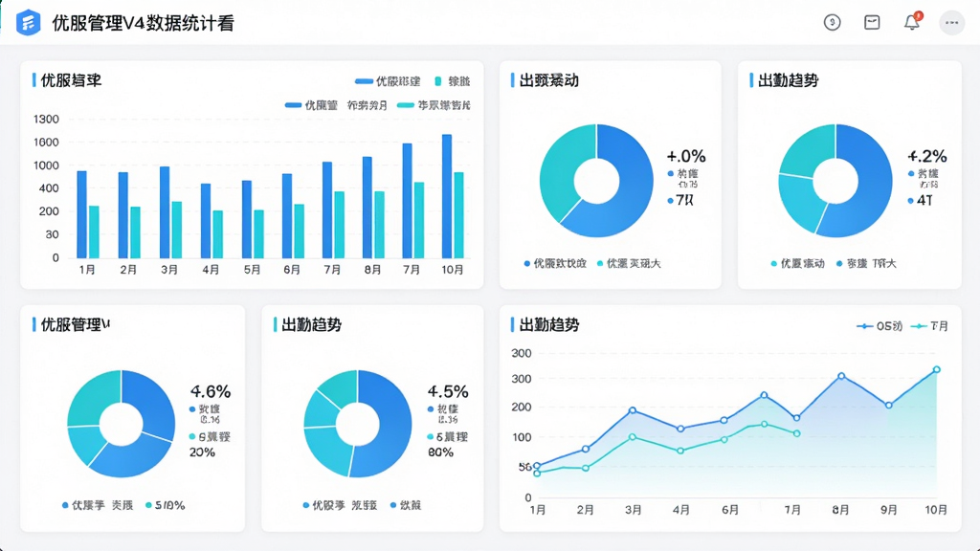Image resolution: width=980 pixels, height=551 pixels.
Task: Click the 80% label beside the bottom-middle donut
Action: coord(440,452)
